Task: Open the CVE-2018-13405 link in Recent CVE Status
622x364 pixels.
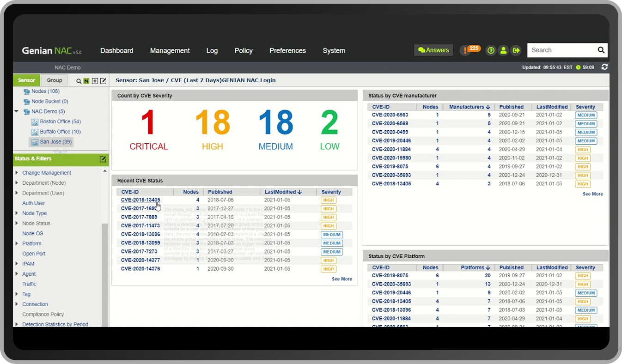Action: point(140,200)
